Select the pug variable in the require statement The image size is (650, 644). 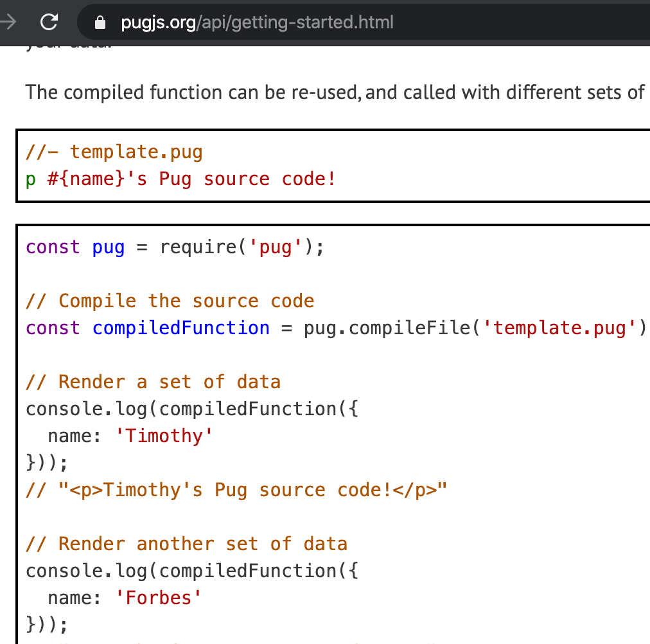click(107, 247)
